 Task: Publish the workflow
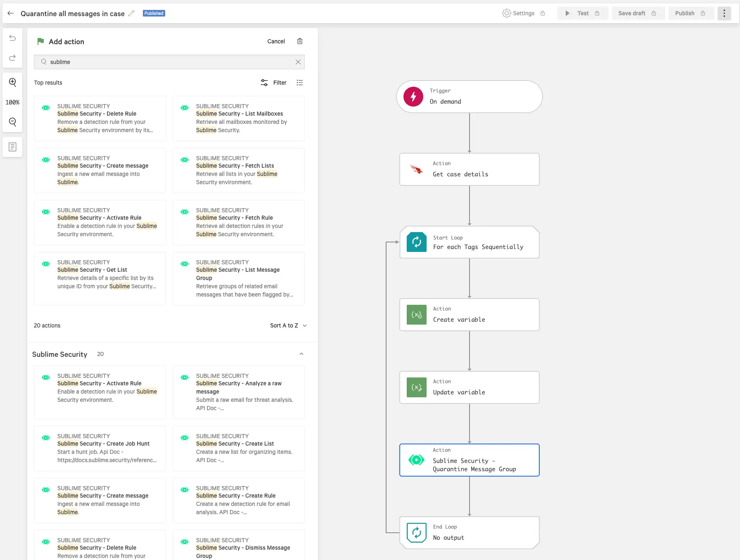(691, 13)
